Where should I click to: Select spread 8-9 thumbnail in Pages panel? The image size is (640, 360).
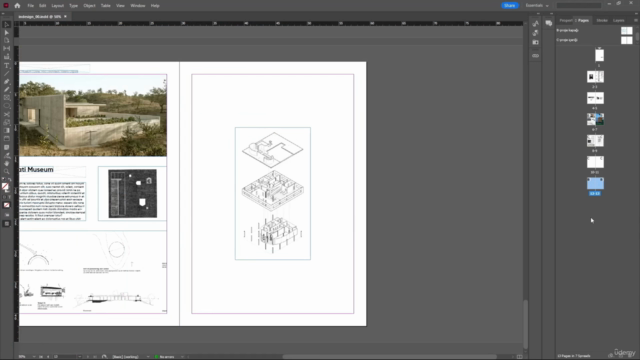point(595,141)
